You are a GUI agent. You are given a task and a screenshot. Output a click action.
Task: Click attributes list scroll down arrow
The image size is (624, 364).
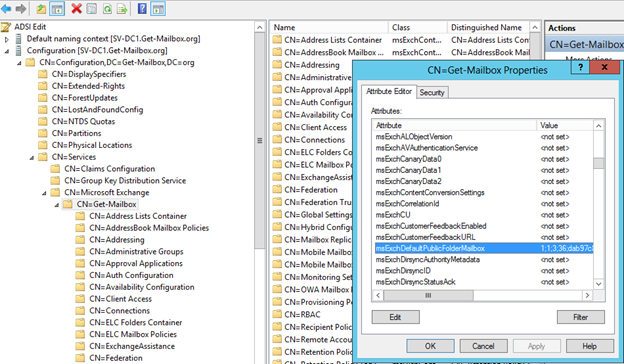pyautogui.click(x=599, y=284)
